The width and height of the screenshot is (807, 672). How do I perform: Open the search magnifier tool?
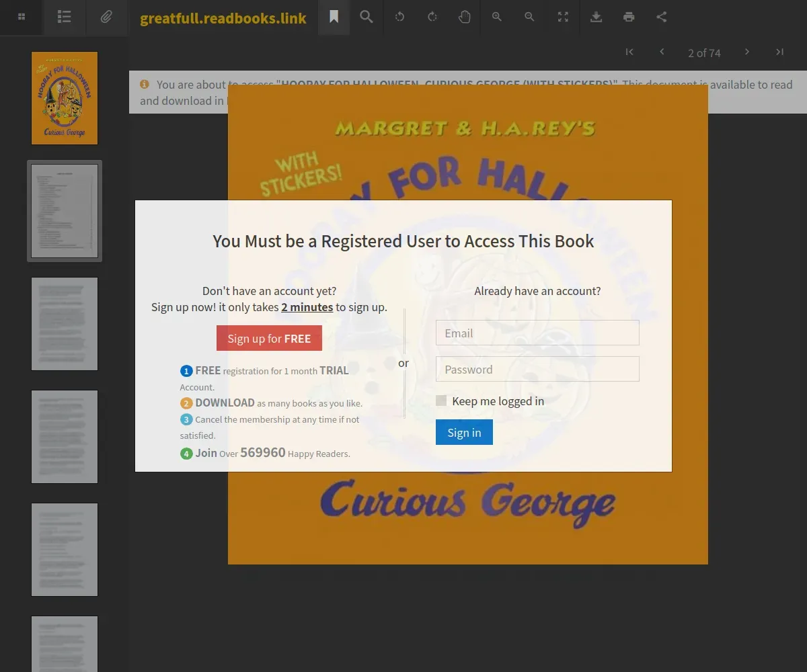click(x=367, y=17)
